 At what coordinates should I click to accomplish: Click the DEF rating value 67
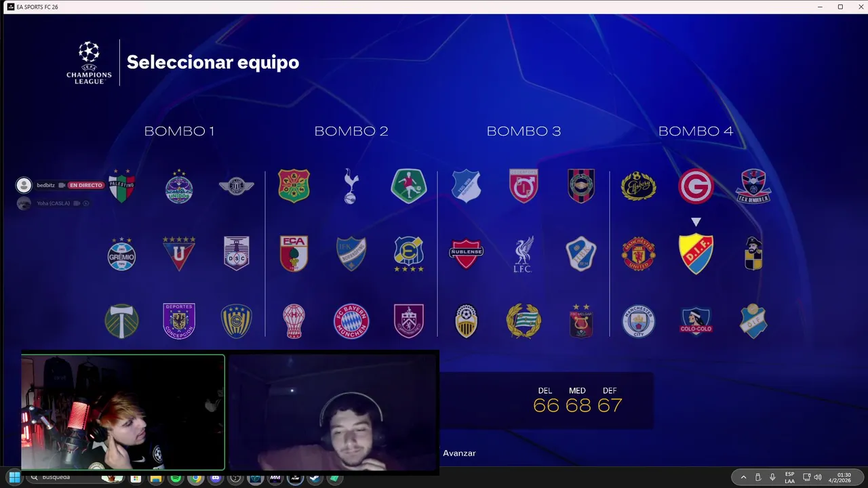coord(610,405)
